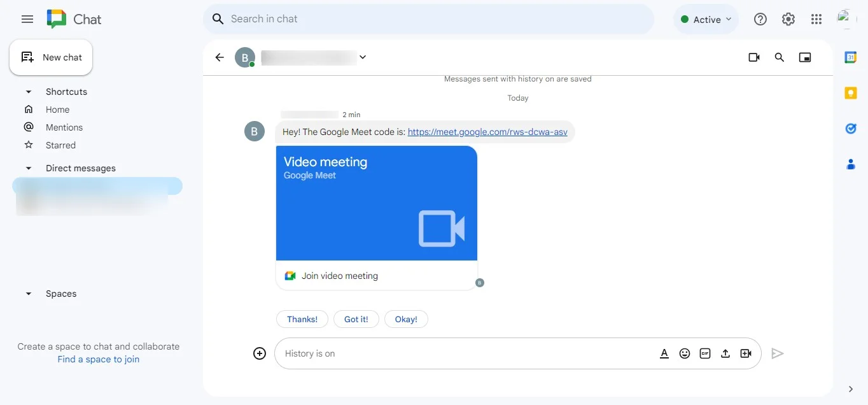Open the emoji picker
Image resolution: width=868 pixels, height=405 pixels.
click(x=685, y=353)
